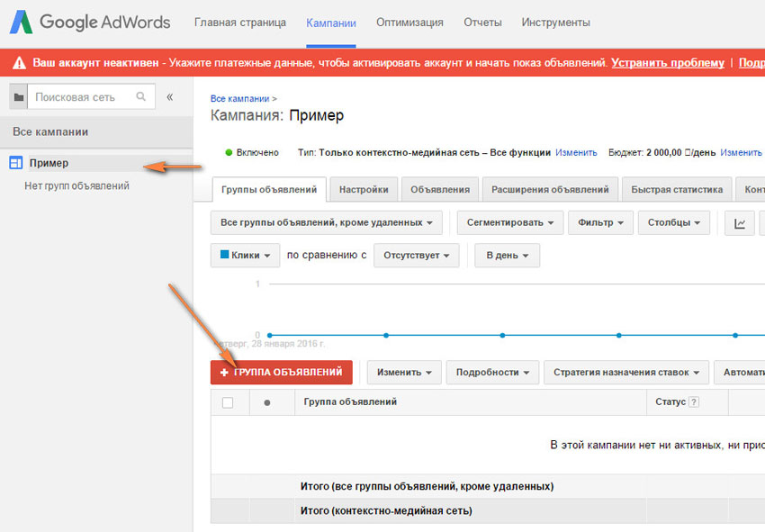Click the Статус help question mark icon
The height and width of the screenshot is (532, 765).
click(x=694, y=401)
